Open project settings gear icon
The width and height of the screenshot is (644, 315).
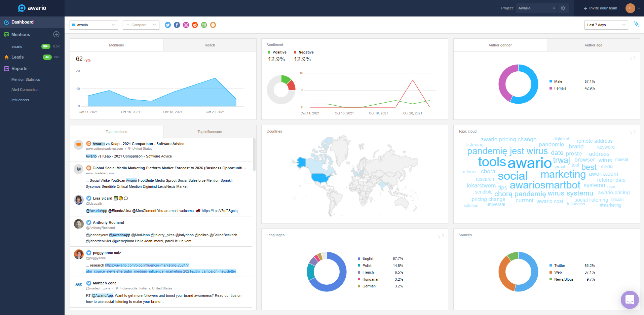(x=563, y=8)
